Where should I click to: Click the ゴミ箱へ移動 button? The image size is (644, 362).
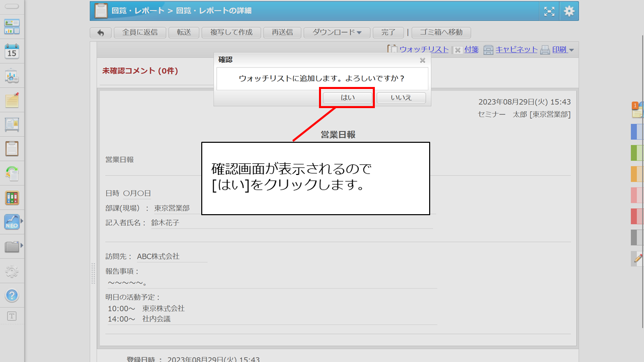[441, 33]
